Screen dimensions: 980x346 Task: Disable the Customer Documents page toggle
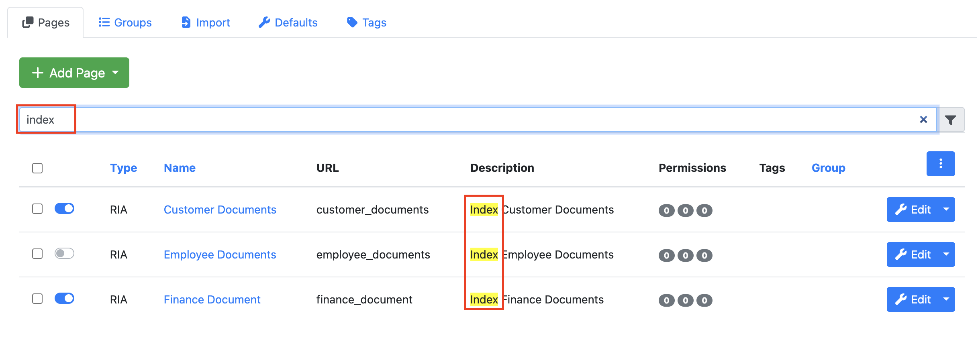pyautogui.click(x=64, y=209)
